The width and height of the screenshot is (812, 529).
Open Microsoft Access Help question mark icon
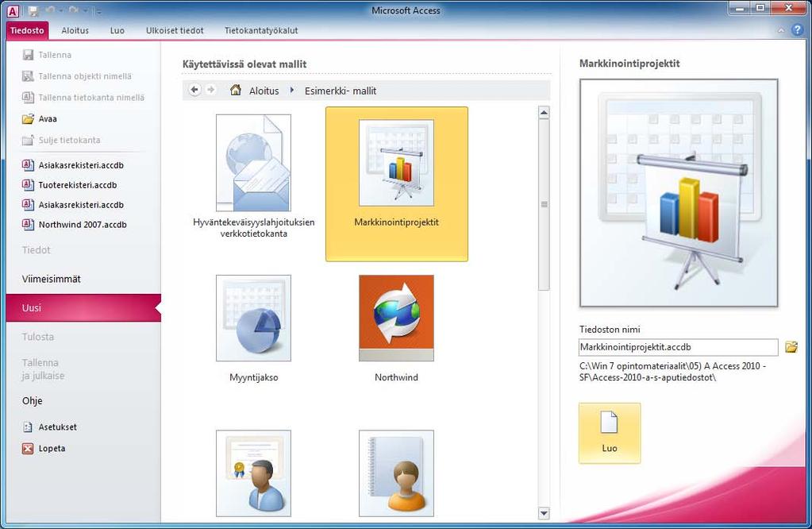click(x=798, y=30)
